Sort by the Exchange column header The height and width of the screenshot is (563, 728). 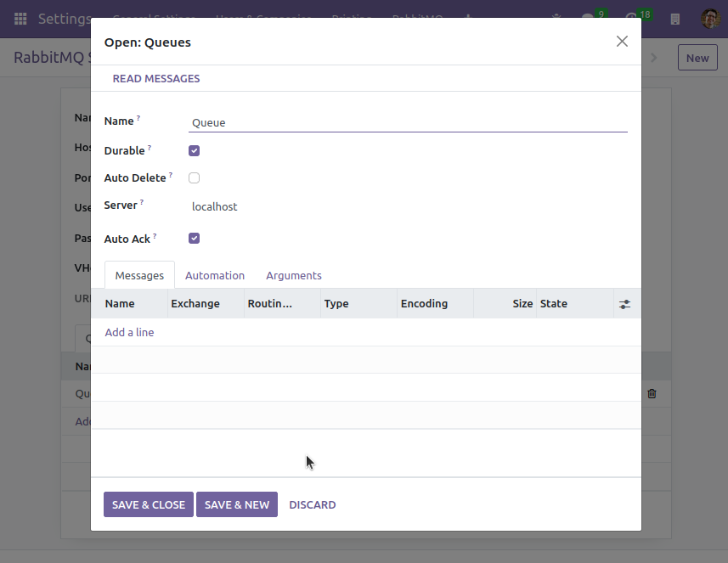coord(206,303)
